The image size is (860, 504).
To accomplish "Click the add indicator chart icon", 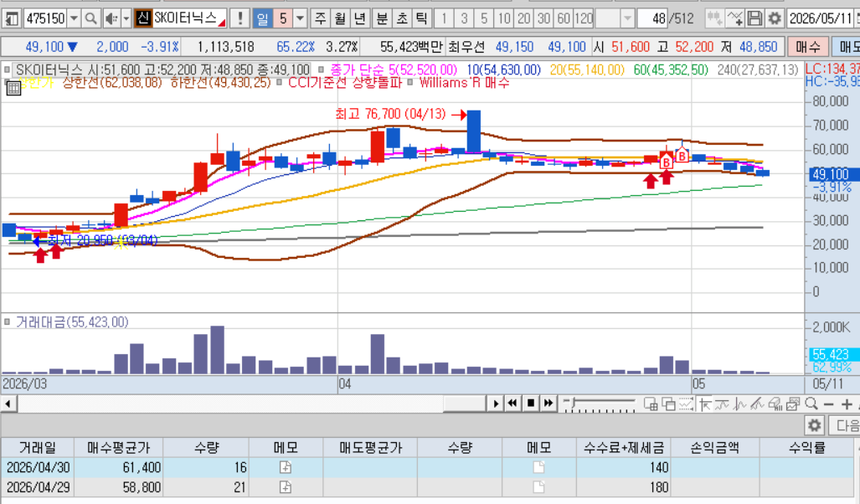I will pyautogui.click(x=735, y=18).
